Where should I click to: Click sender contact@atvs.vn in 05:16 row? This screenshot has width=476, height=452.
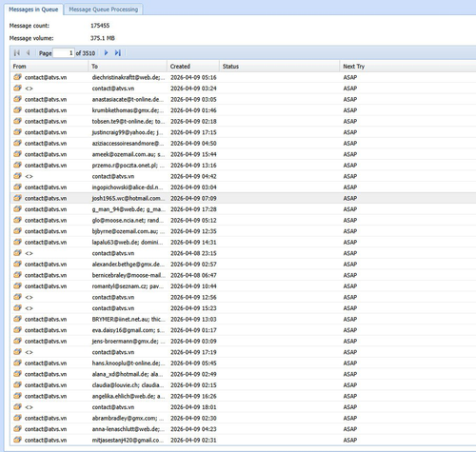tap(46, 77)
